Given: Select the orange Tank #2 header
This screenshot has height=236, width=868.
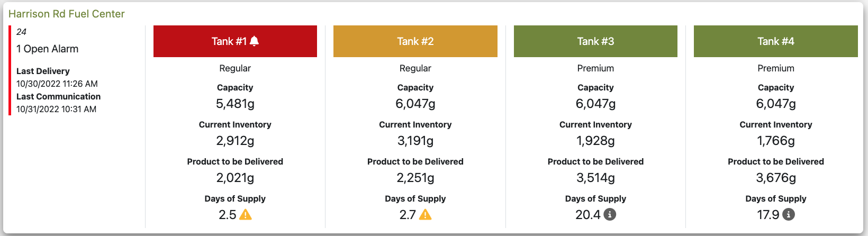Looking at the screenshot, I should coord(415,41).
